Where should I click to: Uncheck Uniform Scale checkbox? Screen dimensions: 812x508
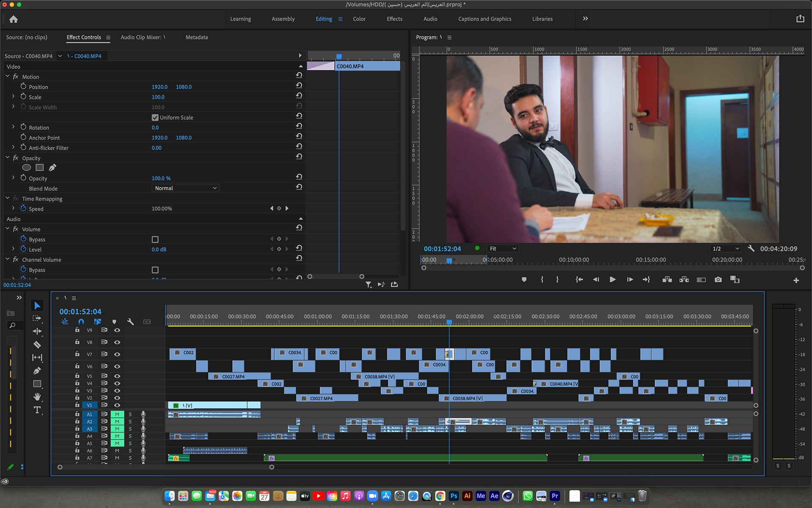[x=155, y=118]
